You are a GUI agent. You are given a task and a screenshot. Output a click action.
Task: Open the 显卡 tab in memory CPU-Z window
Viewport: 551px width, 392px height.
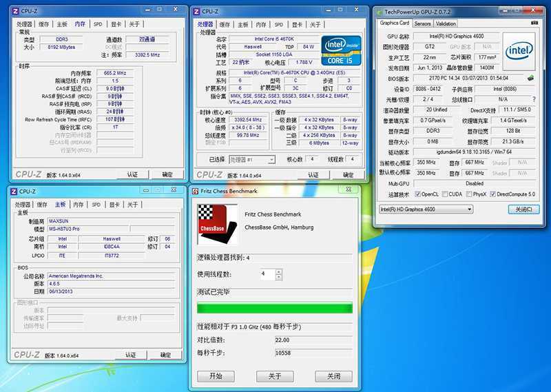pyautogui.click(x=116, y=24)
